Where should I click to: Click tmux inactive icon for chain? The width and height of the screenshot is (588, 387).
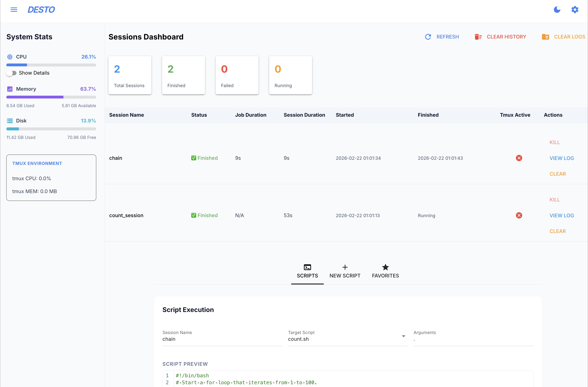coord(519,158)
